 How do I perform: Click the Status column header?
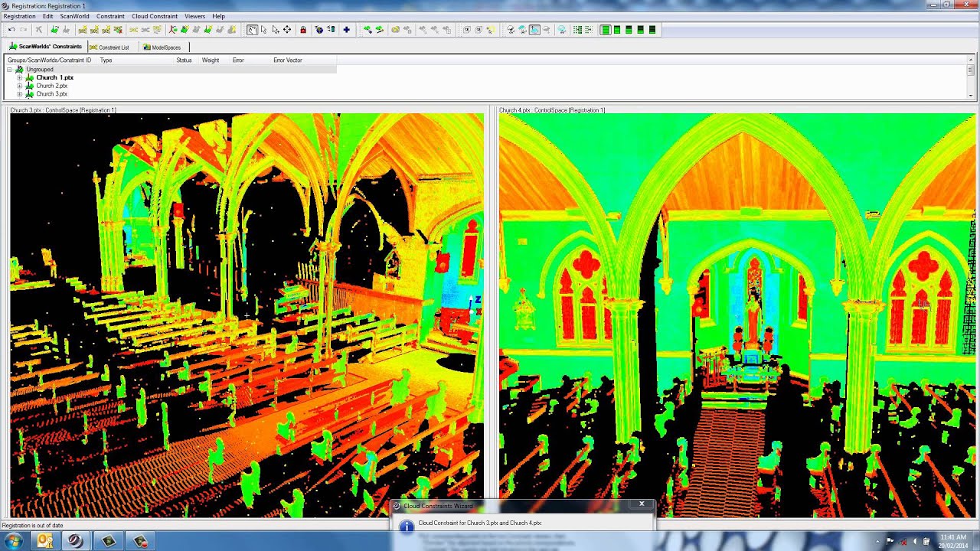tap(184, 60)
